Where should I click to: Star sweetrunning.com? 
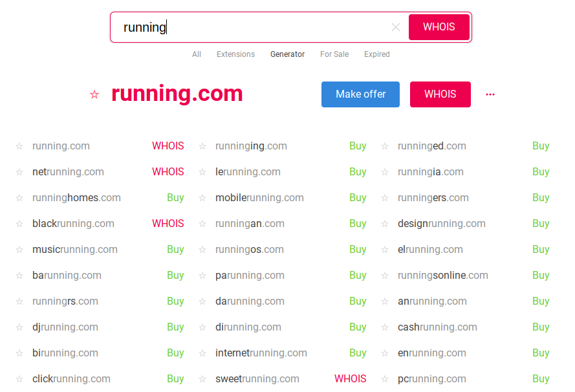coord(202,379)
